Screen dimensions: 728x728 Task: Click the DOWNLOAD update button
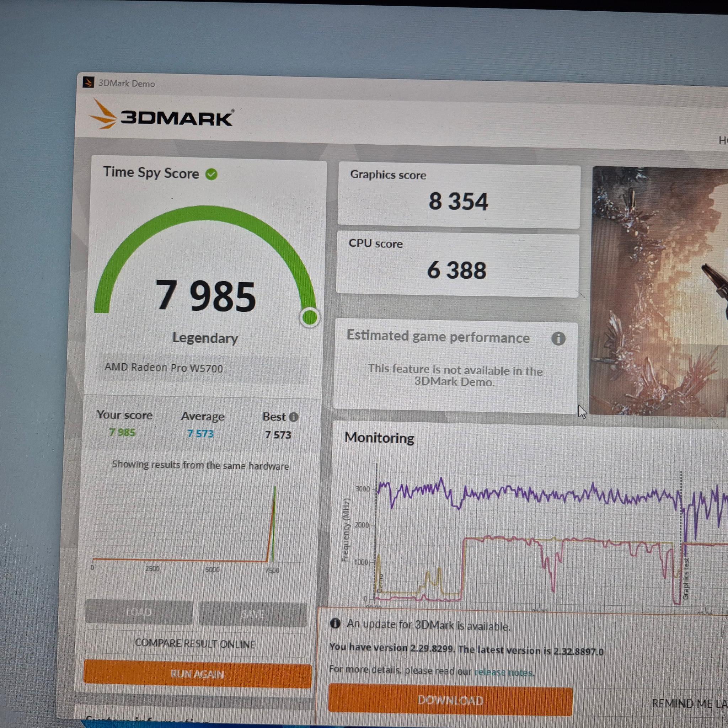450,701
